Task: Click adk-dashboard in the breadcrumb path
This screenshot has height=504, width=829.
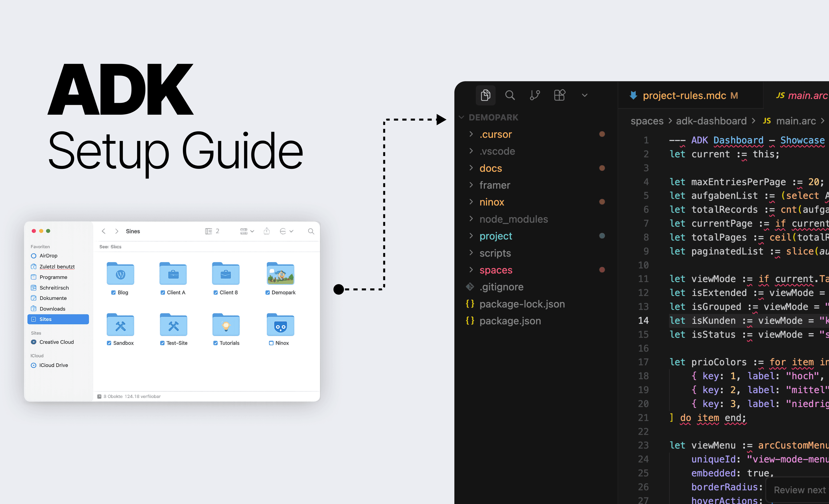Action: [711, 121]
